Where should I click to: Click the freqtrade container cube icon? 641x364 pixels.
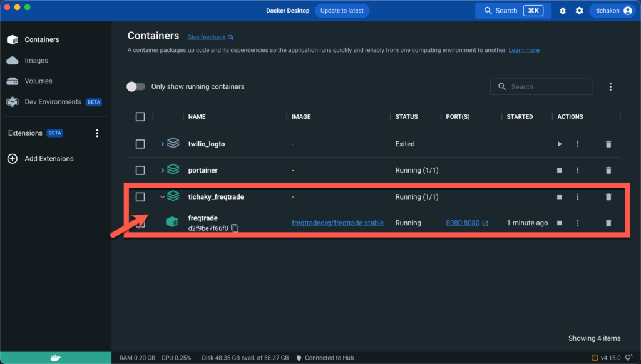click(x=172, y=222)
